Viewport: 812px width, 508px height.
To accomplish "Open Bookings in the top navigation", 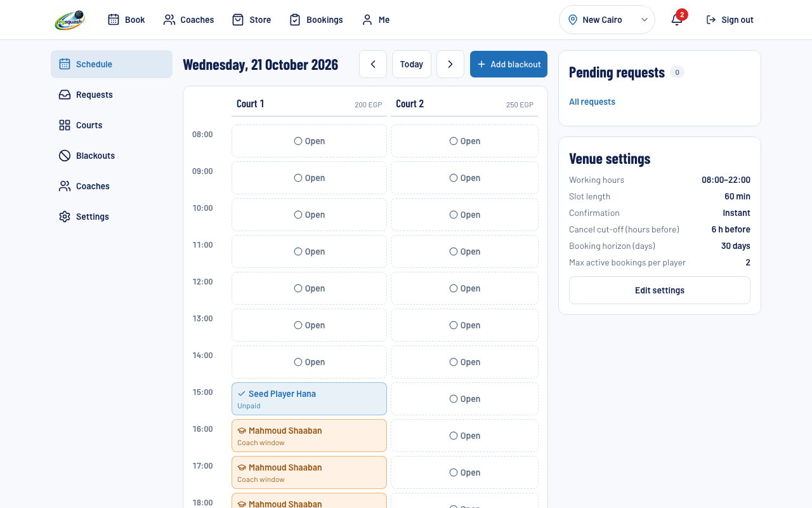I will 316,20.
